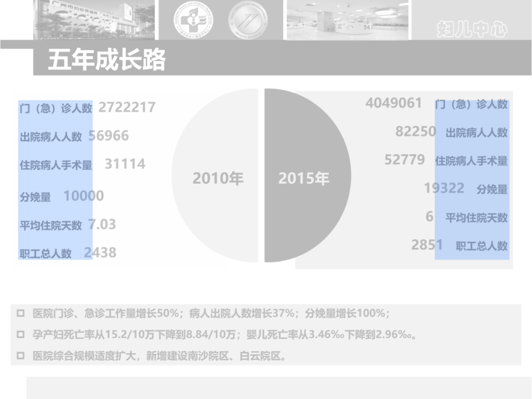Click the square bullet before 医院门诊、急诊
The height and width of the screenshot is (399, 532).
pyautogui.click(x=21, y=313)
